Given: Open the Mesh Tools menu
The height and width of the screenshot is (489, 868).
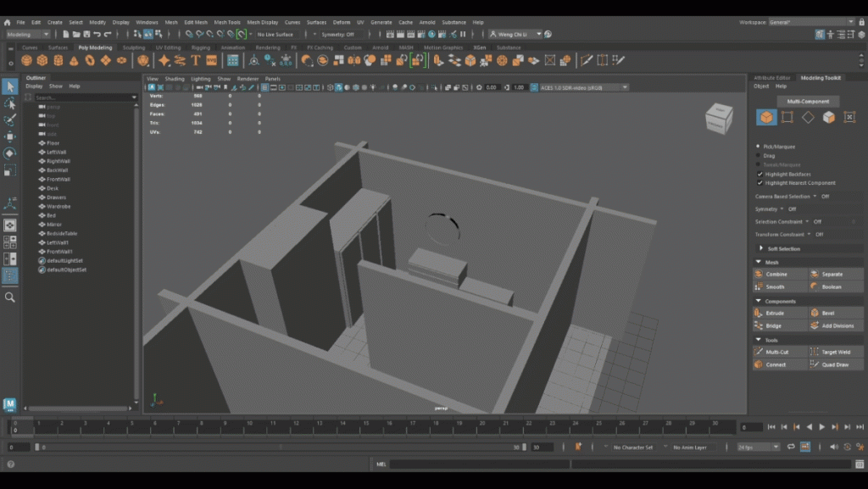Looking at the screenshot, I should (227, 22).
